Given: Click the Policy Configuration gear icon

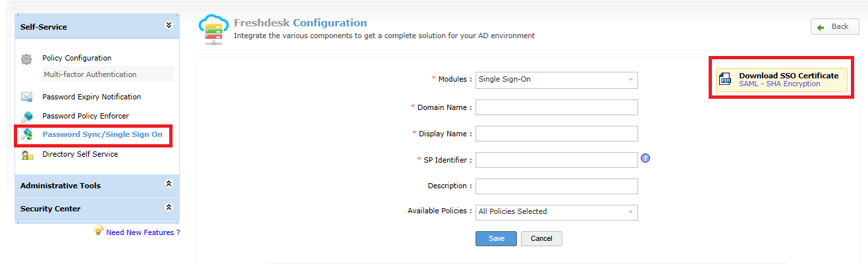Looking at the screenshot, I should click(x=26, y=59).
